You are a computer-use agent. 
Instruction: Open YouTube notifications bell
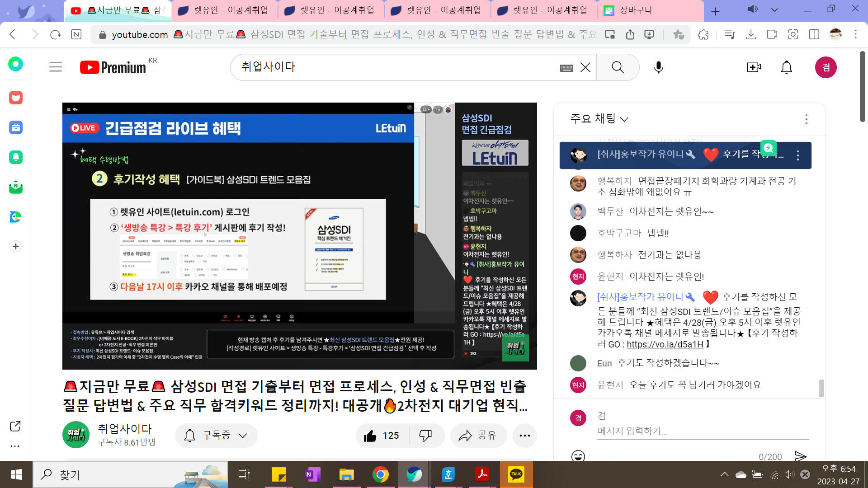tap(787, 67)
